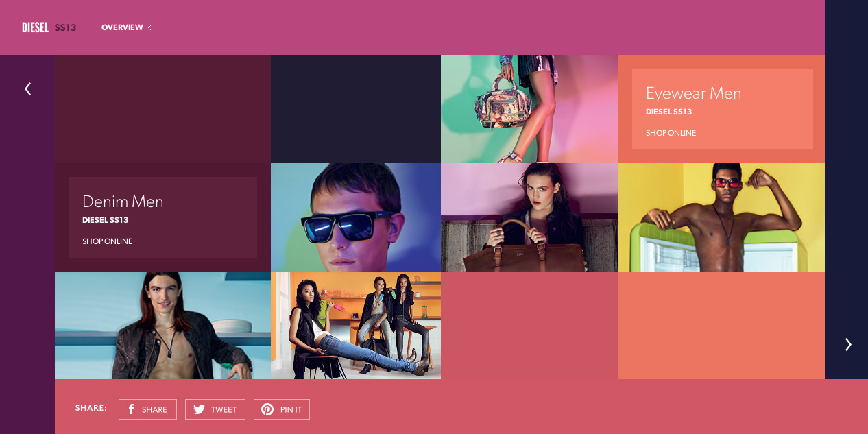Image resolution: width=868 pixels, height=434 pixels.
Task: Open the blue sunglasses man photo
Action: click(x=356, y=217)
